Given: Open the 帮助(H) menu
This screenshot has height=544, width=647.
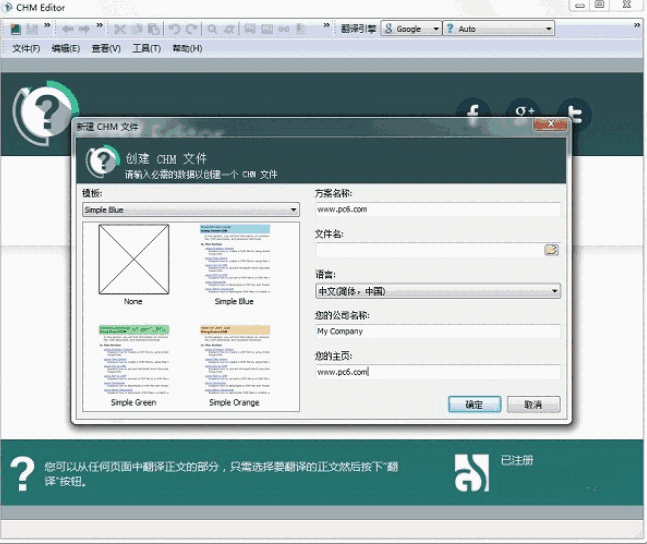Looking at the screenshot, I should [x=187, y=49].
